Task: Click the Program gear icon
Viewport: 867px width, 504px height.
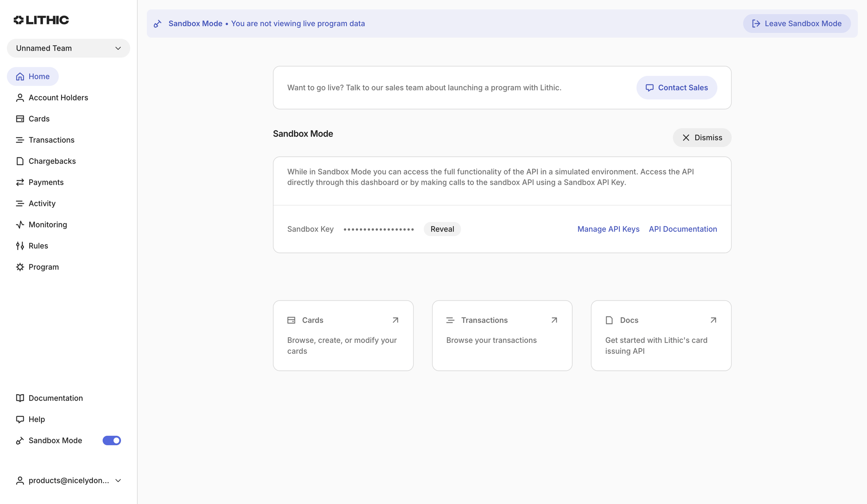Action: point(20,267)
